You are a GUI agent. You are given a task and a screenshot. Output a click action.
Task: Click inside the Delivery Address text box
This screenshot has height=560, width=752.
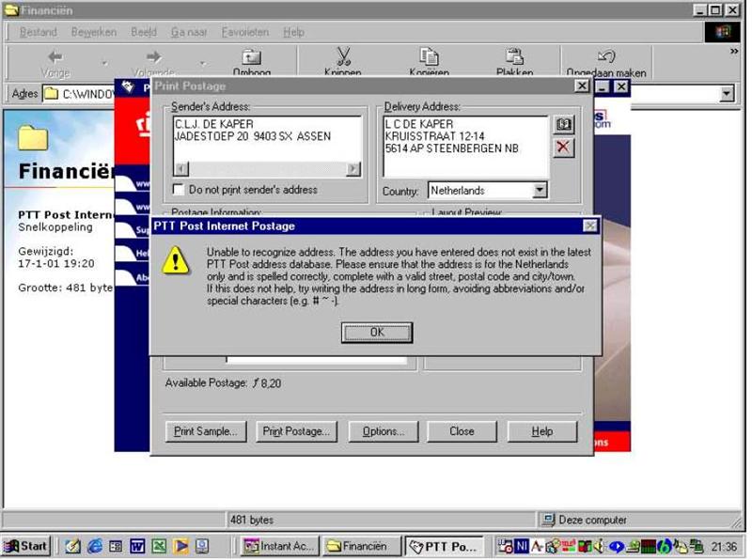point(464,147)
